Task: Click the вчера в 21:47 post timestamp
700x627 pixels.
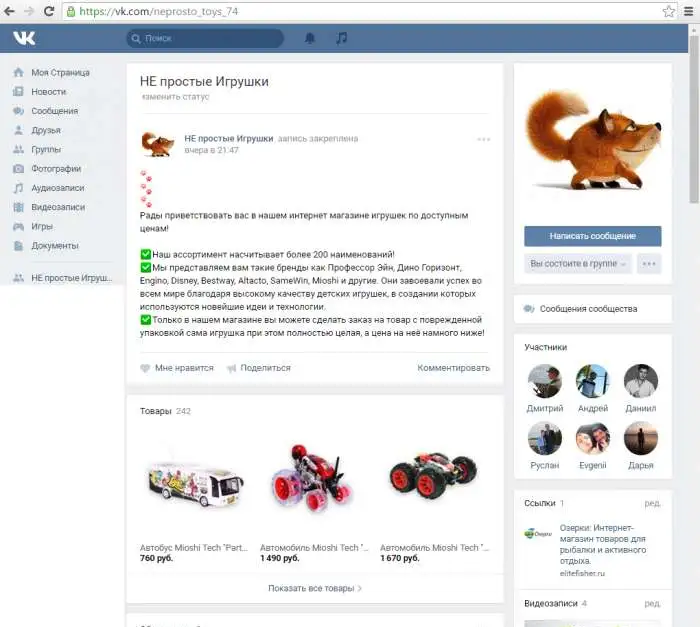Action: click(x=212, y=150)
